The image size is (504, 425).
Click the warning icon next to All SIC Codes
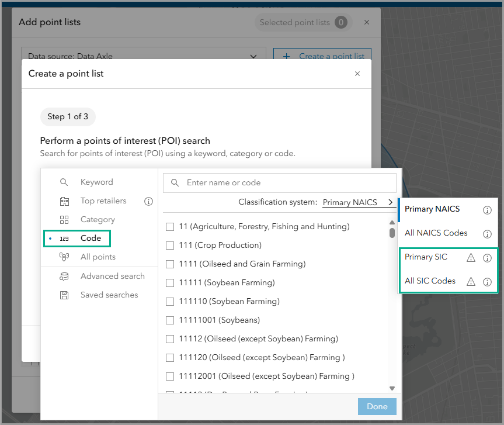pos(471,282)
